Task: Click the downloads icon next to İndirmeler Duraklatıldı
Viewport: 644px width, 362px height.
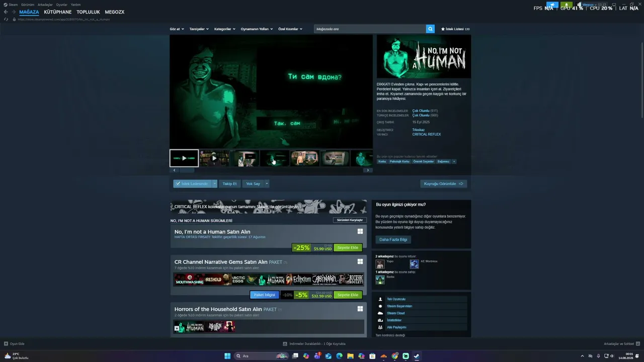Action: (x=285, y=344)
